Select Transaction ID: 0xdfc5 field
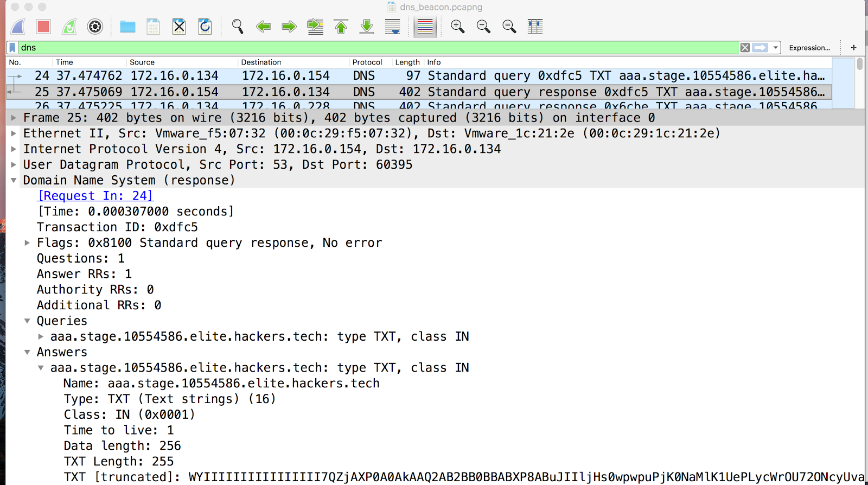 point(117,227)
